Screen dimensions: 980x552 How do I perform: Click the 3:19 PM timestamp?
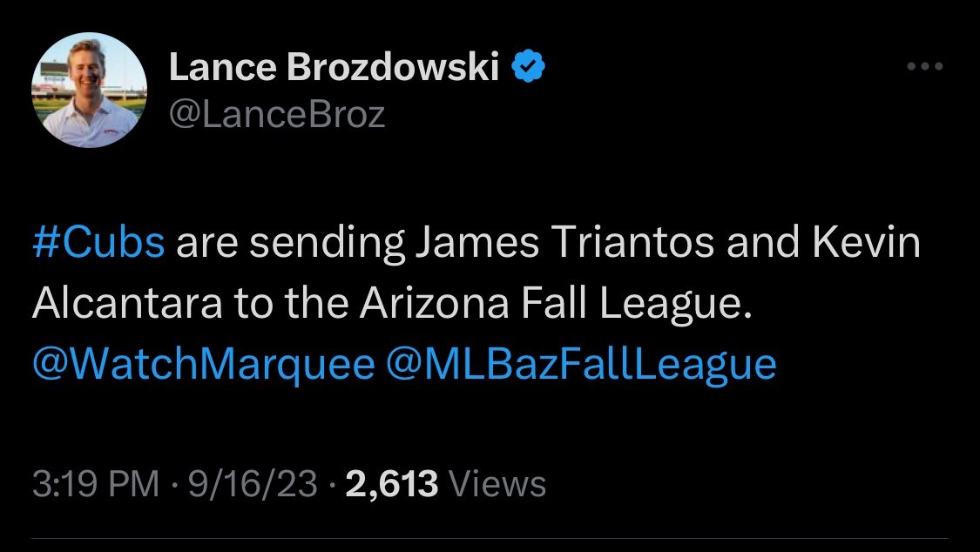pos(95,483)
